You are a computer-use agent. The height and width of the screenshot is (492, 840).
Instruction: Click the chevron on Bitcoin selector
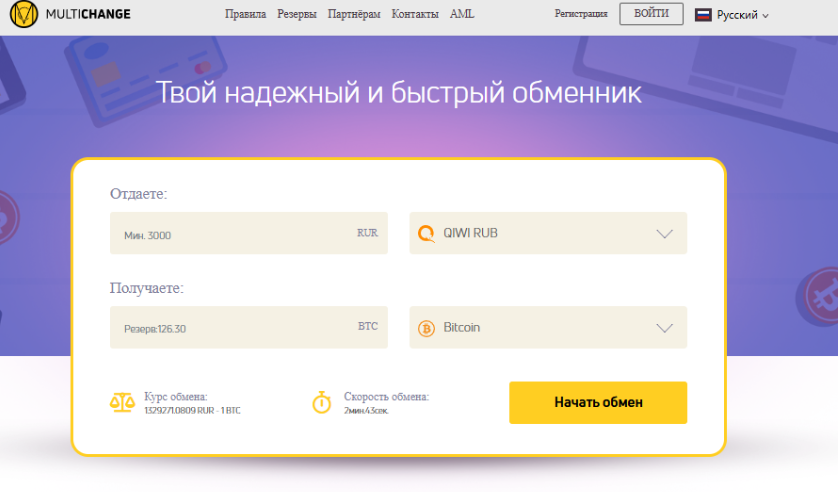pos(664,328)
